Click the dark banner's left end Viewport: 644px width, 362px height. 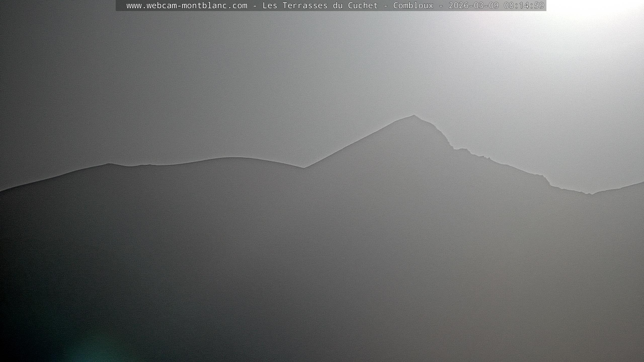coord(120,6)
